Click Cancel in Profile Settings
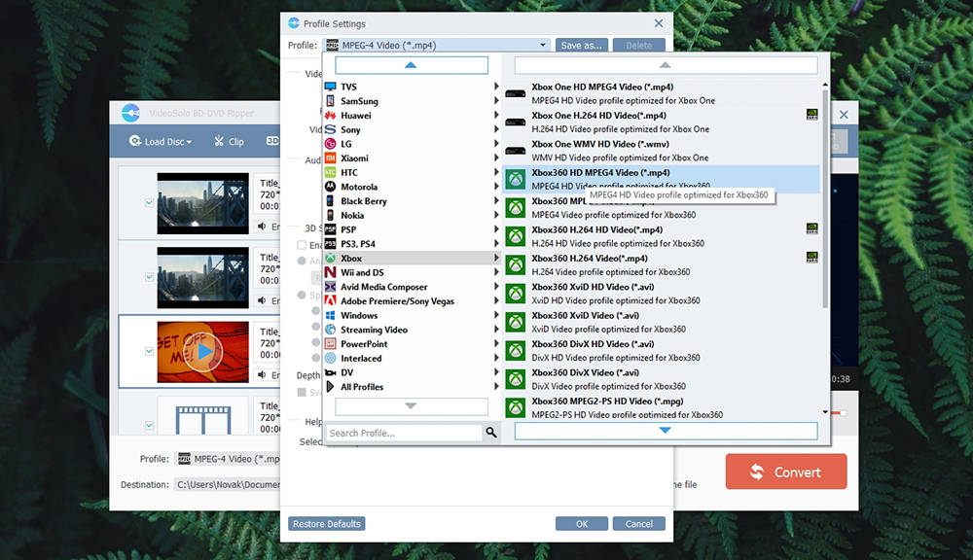973x560 pixels. pyautogui.click(x=638, y=524)
